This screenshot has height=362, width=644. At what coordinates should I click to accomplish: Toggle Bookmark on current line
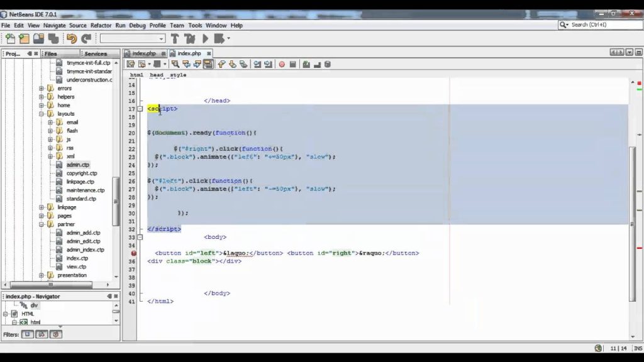243,64
